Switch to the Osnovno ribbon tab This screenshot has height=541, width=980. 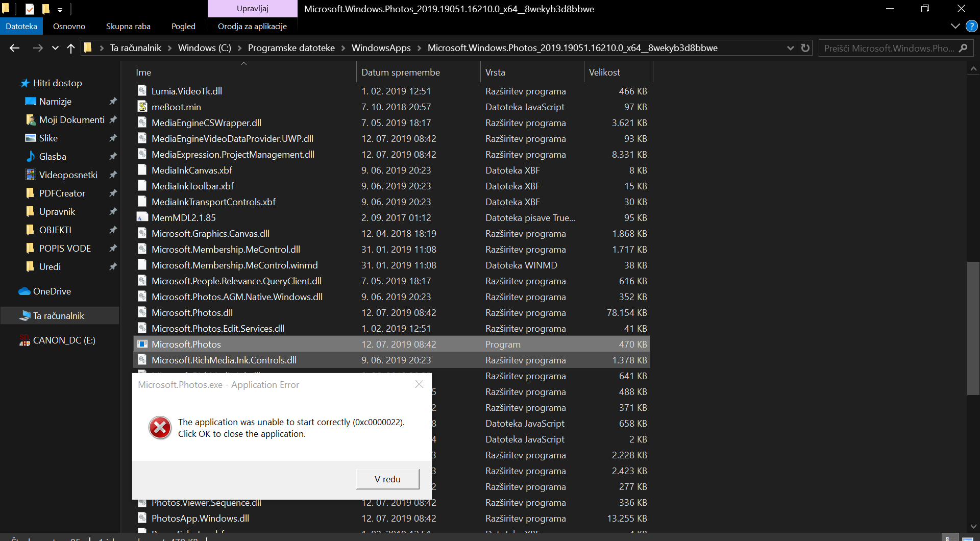[x=69, y=26]
